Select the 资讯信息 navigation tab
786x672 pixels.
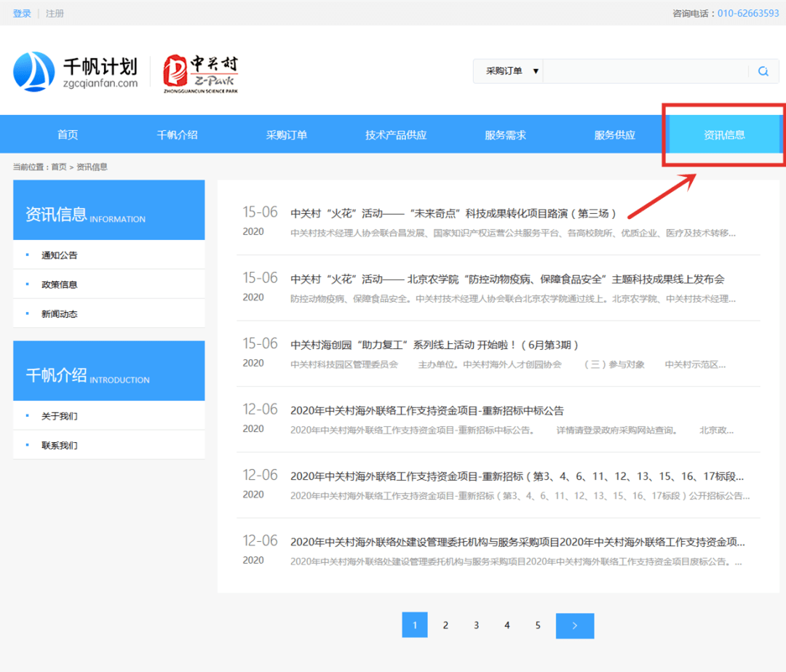point(724,135)
